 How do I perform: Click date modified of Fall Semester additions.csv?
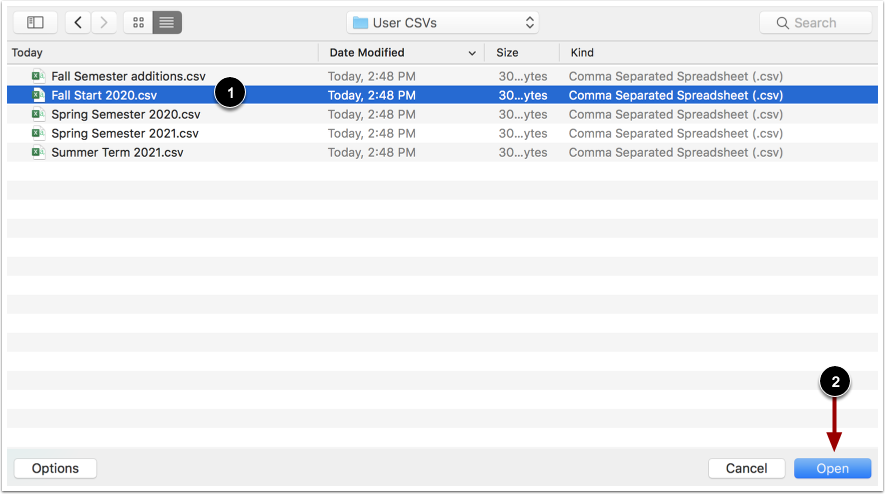click(x=371, y=76)
